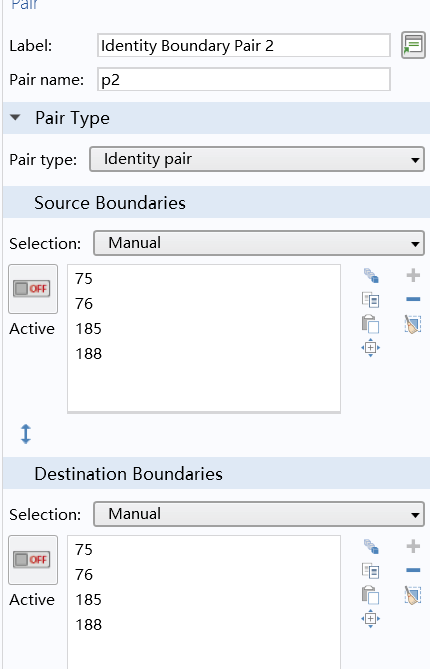Click the Destination Boundaries Copy Selection icon
Viewport: 430px width, 669px height.
370,570
